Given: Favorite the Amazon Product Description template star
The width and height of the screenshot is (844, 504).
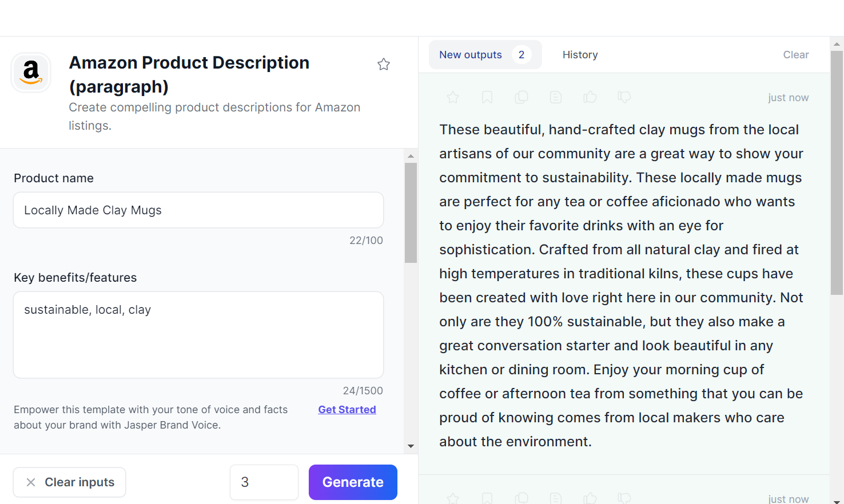Looking at the screenshot, I should click(x=384, y=64).
